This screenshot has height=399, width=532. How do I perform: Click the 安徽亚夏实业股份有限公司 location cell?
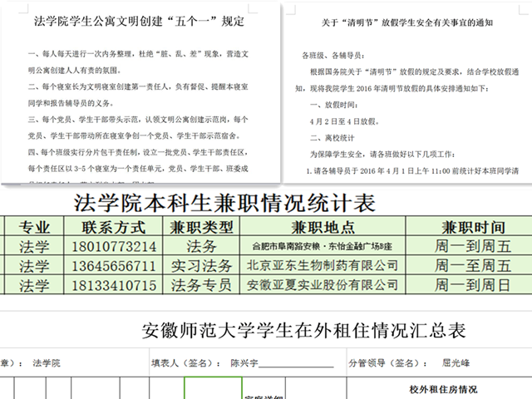point(323,286)
